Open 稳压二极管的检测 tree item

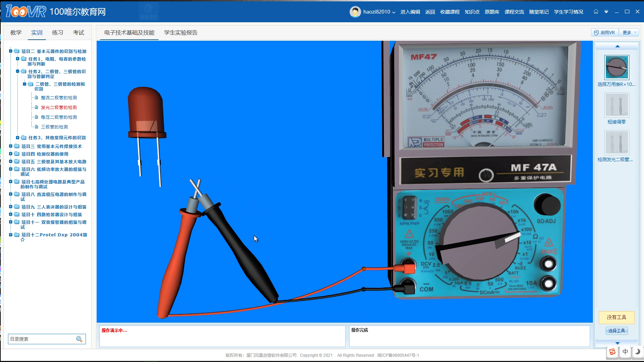pos(59,117)
